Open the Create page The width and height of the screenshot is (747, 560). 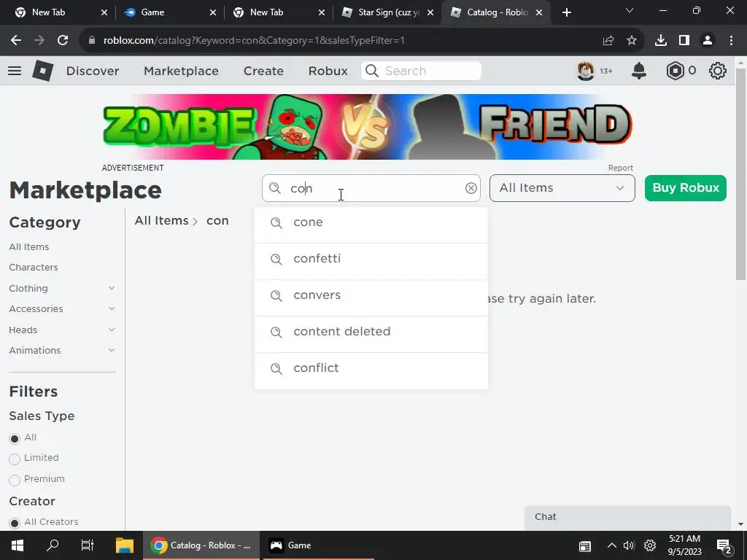[263, 71]
